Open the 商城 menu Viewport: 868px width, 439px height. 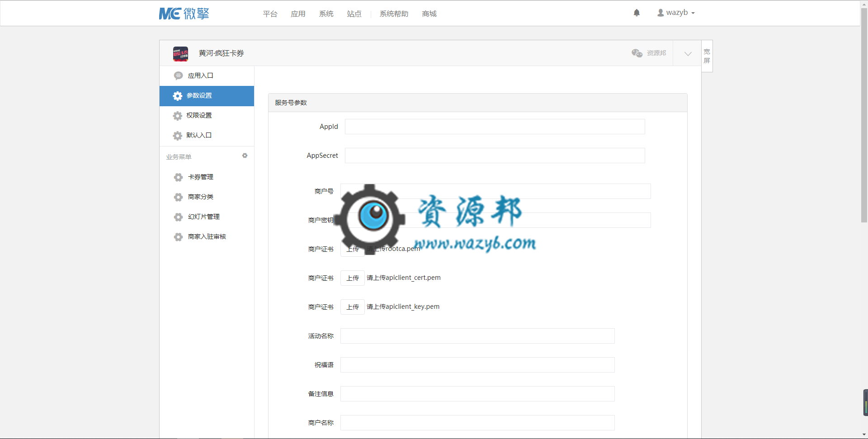point(429,14)
